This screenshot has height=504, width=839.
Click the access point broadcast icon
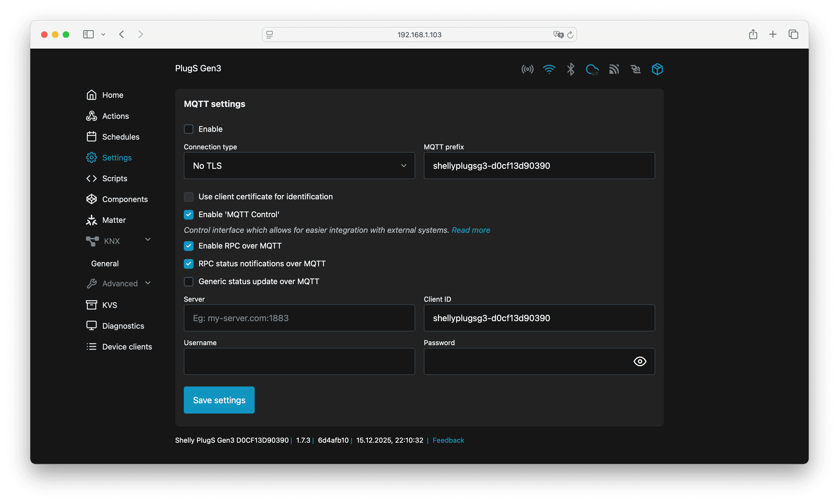click(x=527, y=69)
